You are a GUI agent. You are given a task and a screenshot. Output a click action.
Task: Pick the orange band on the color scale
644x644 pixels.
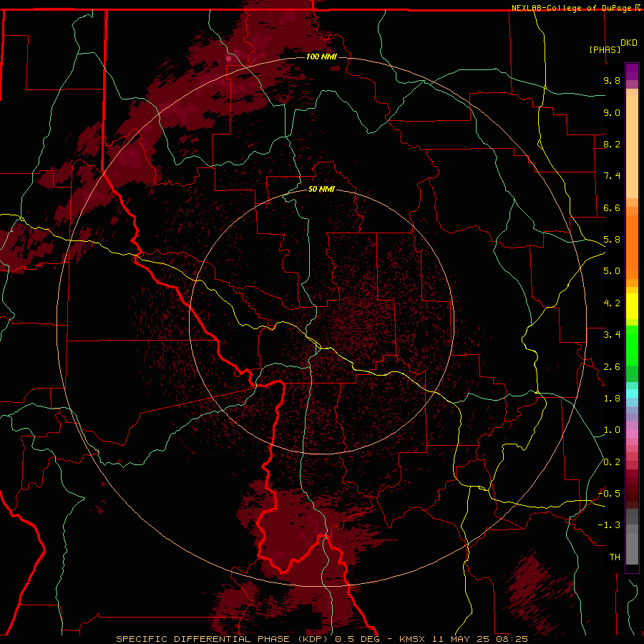click(632, 248)
